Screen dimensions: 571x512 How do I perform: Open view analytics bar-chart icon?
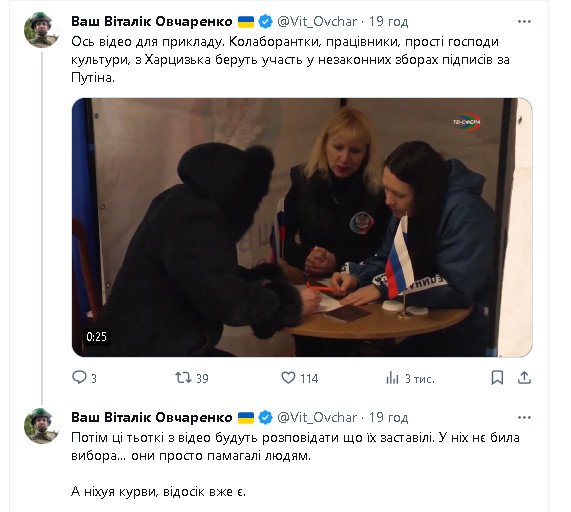[392, 378]
